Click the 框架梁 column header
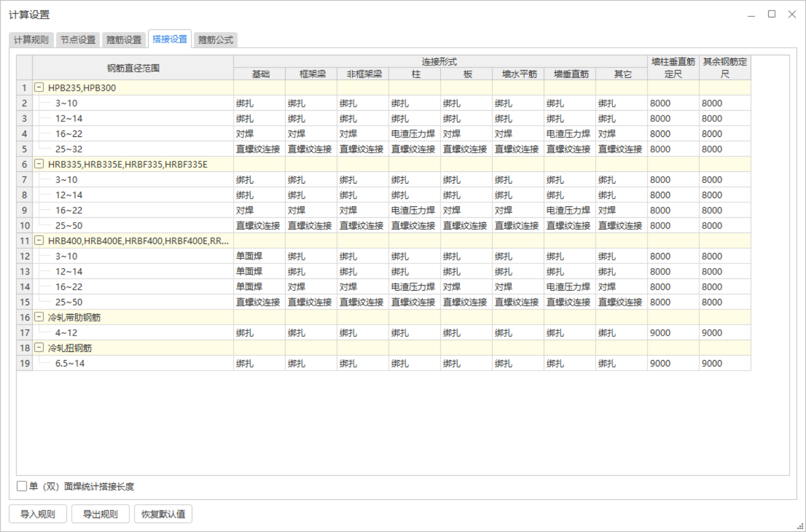Viewport: 806px width, 532px height. (311, 74)
